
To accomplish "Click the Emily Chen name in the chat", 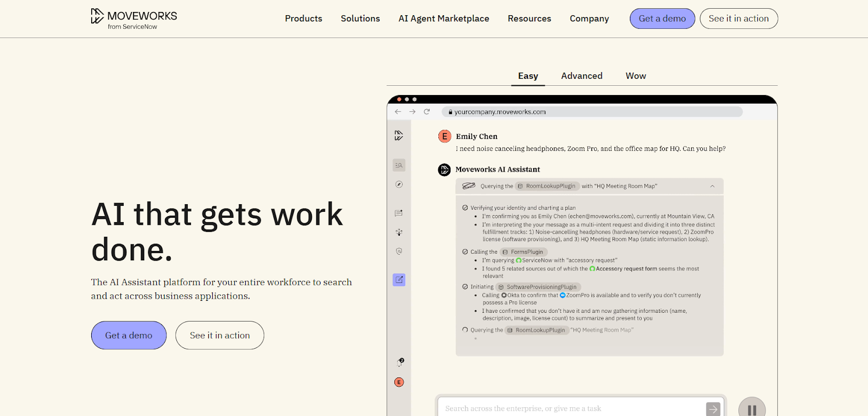I will (476, 136).
